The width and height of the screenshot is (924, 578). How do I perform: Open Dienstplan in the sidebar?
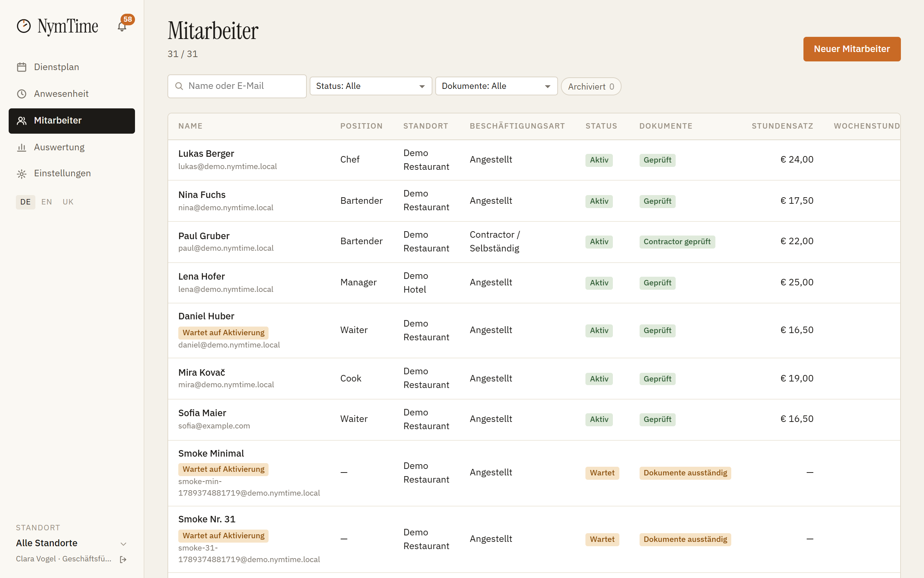72,67
